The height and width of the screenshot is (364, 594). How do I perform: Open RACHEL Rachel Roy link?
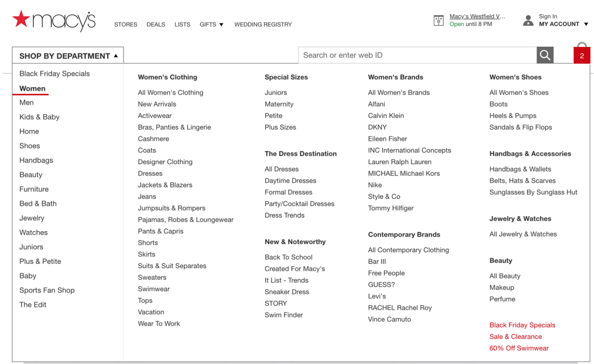400,308
